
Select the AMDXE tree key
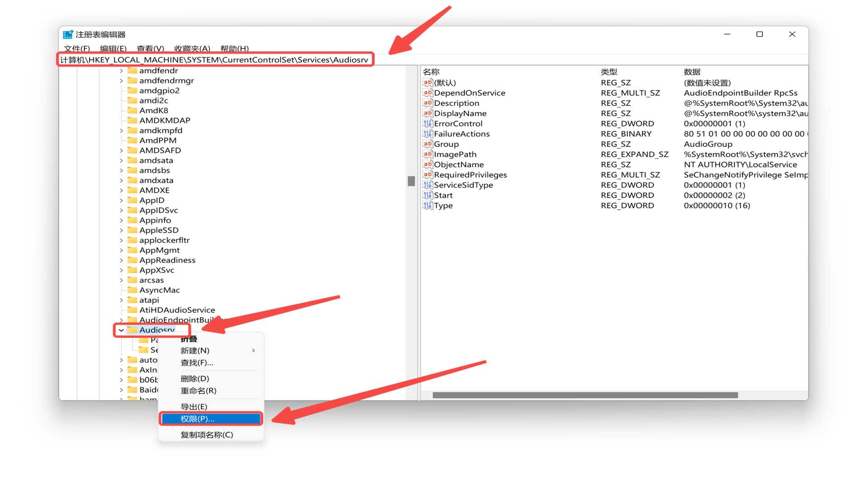pyautogui.click(x=154, y=190)
